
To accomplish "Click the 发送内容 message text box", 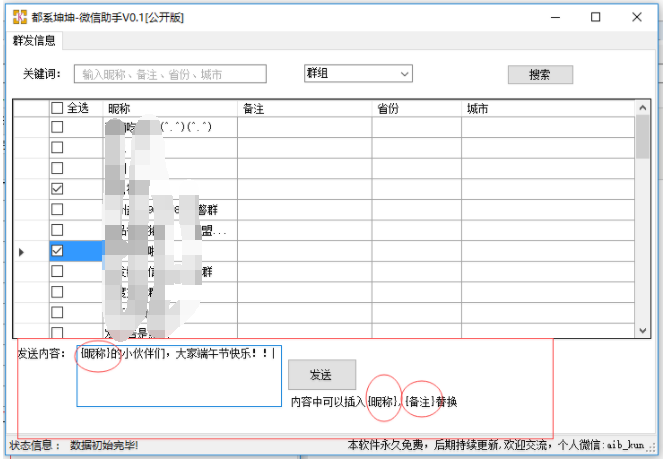I will tap(179, 376).
